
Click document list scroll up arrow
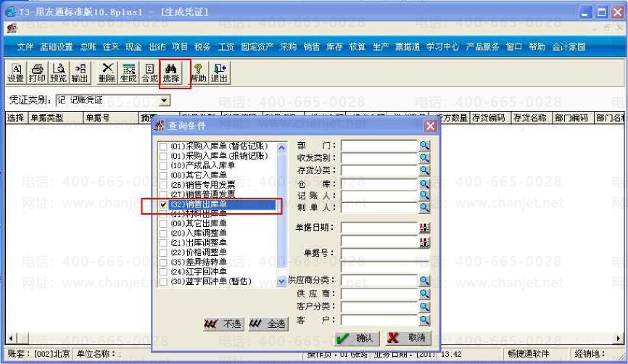281,148
